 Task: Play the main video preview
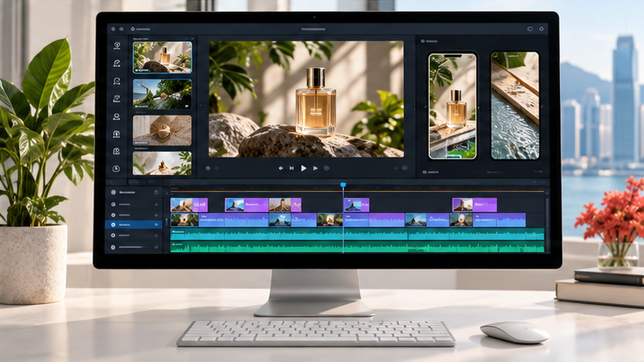(x=303, y=169)
